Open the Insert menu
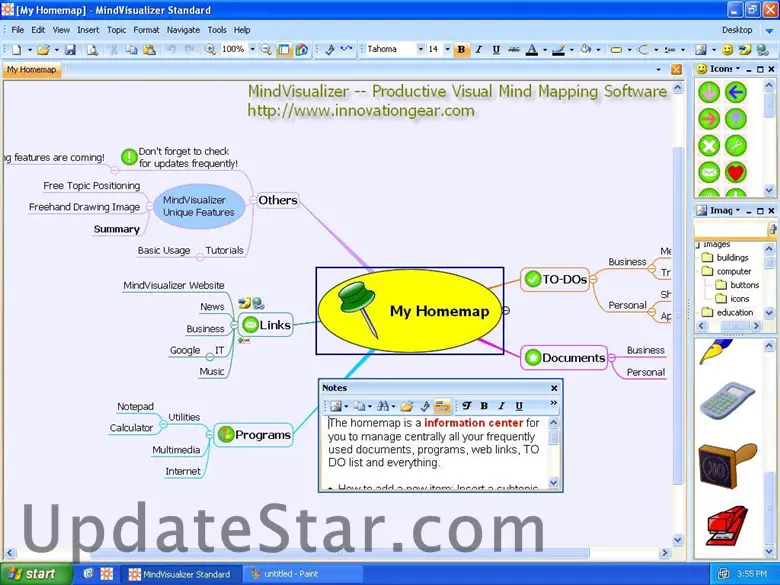Screen dimensions: 780x585 tap(88, 30)
